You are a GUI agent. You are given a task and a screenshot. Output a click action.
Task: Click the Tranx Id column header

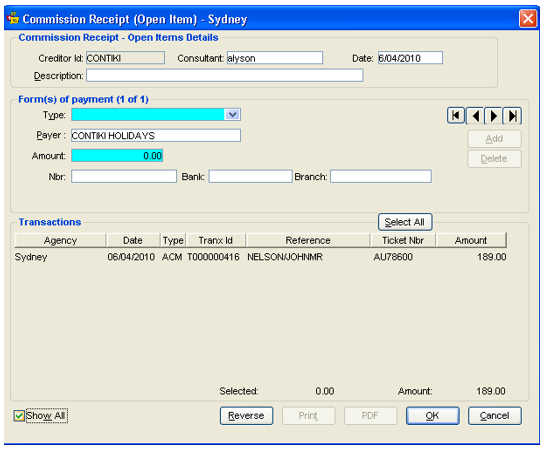[216, 240]
